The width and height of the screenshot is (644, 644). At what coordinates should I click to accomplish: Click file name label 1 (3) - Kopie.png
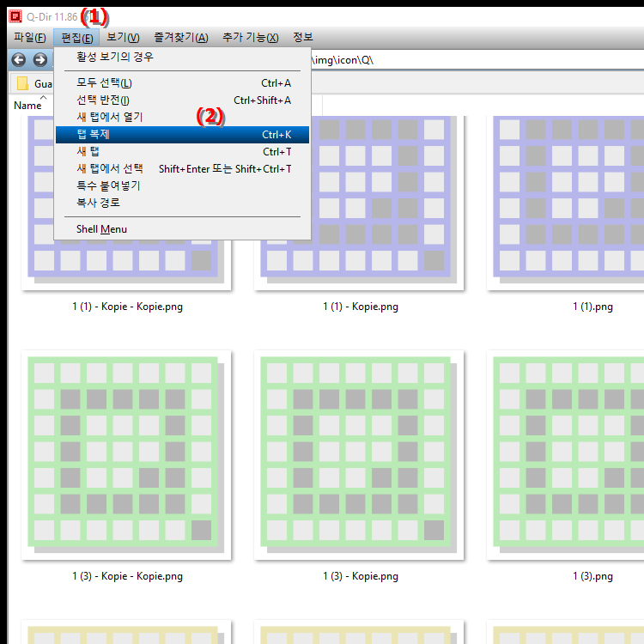coord(360,576)
